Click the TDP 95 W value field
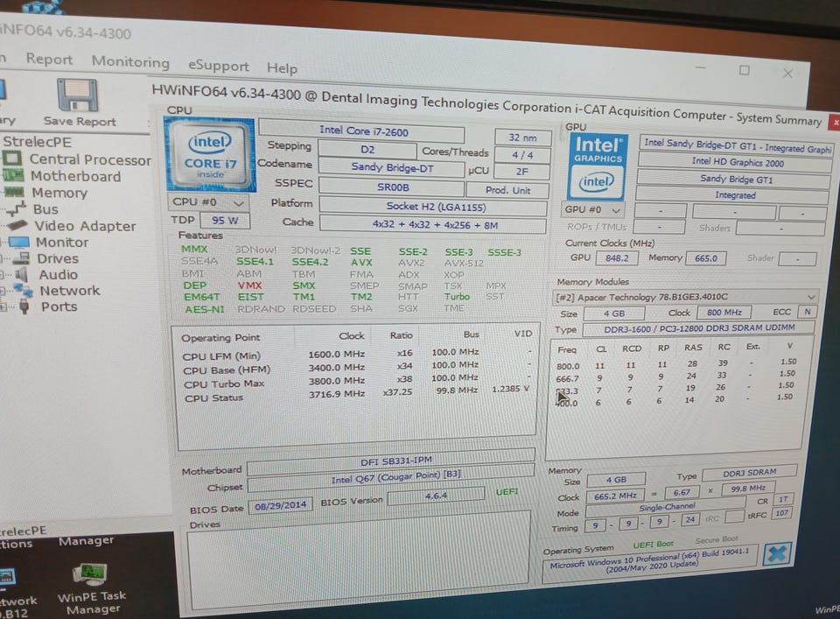Image resolution: width=840 pixels, height=619 pixels. click(225, 221)
